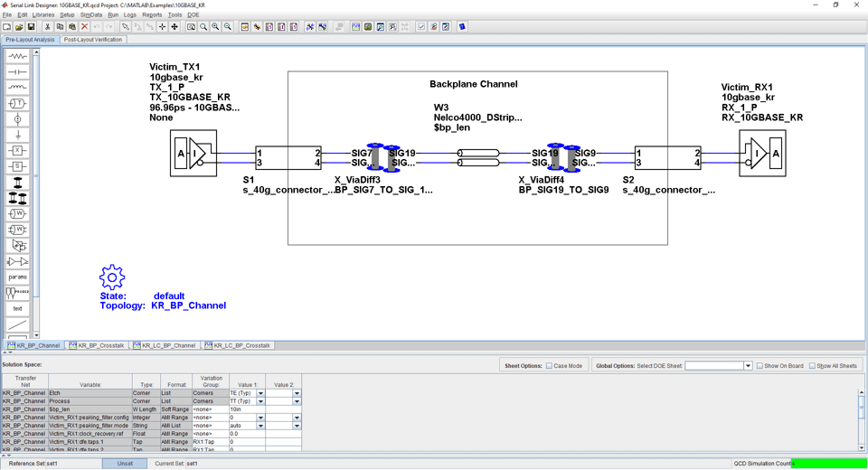Expand the Etch Value 1 dropdown arrow
The height and width of the screenshot is (470, 868).
260,393
